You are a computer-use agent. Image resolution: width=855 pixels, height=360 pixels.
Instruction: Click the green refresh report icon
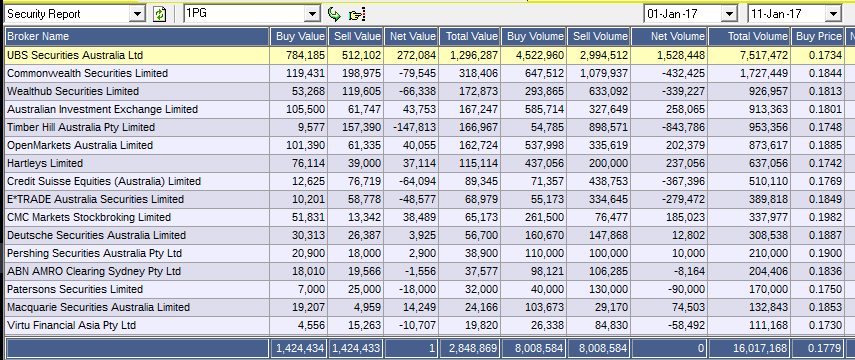coord(159,14)
